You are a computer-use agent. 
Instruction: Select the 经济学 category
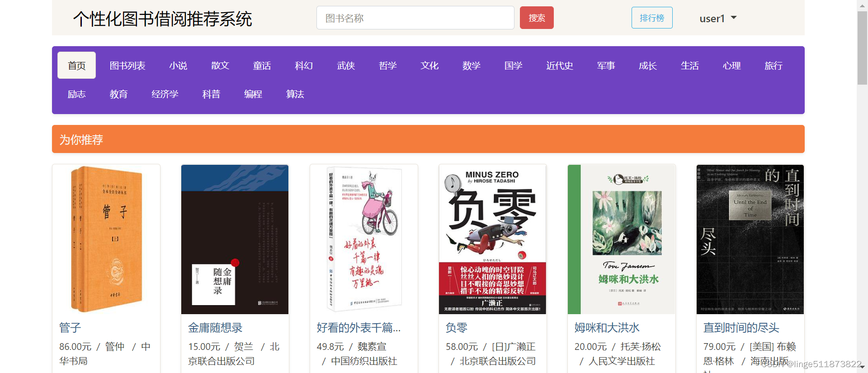[x=165, y=94]
